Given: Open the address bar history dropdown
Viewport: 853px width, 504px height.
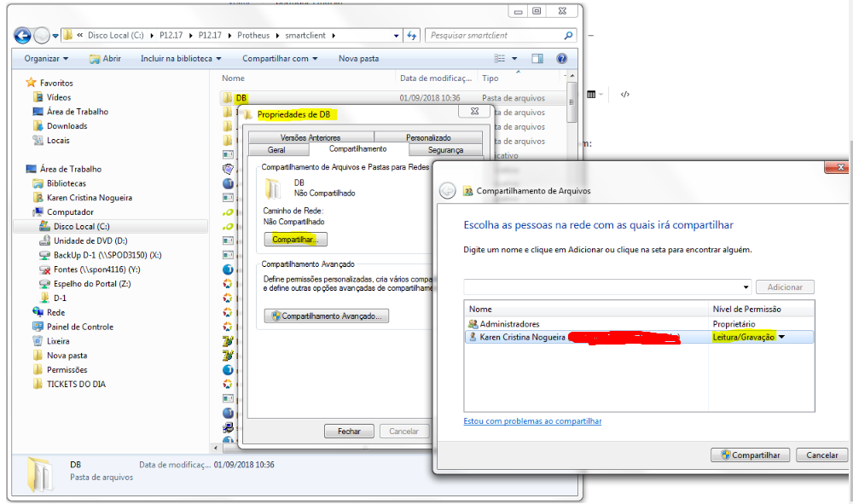Looking at the screenshot, I should tap(396, 35).
